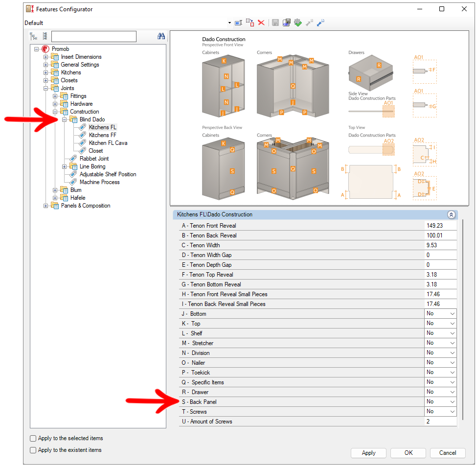The image size is (476, 470).
Task: Click the tag icon beside Machine Process
Action: pos(73,182)
